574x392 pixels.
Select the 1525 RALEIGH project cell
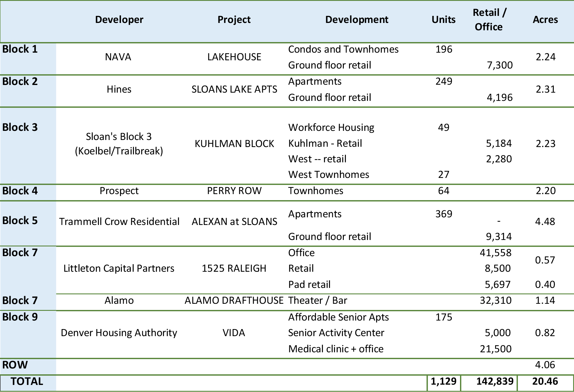pyautogui.click(x=234, y=268)
